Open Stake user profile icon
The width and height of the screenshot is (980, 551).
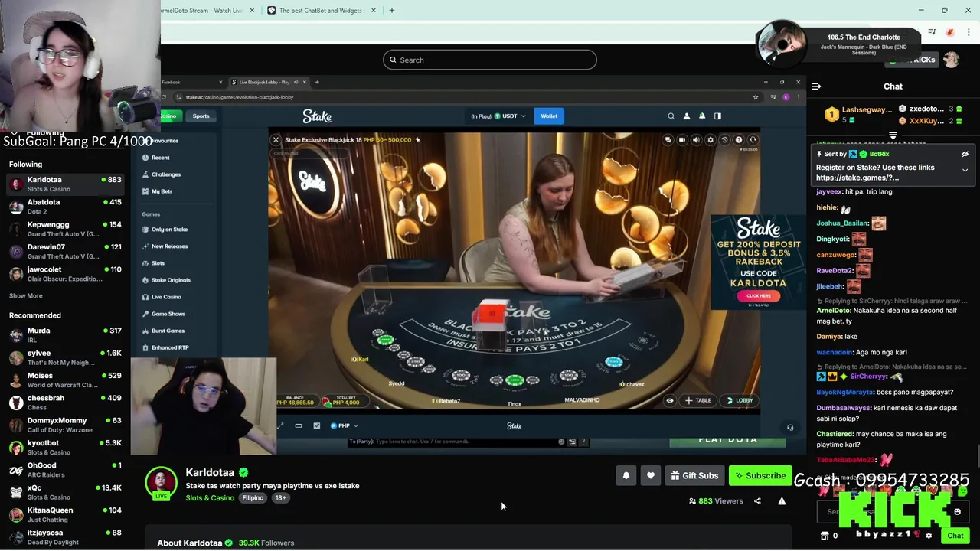click(x=686, y=116)
